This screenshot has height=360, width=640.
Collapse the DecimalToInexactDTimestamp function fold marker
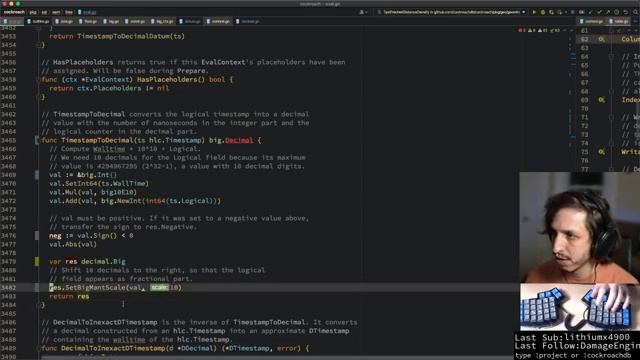[x=39, y=348]
